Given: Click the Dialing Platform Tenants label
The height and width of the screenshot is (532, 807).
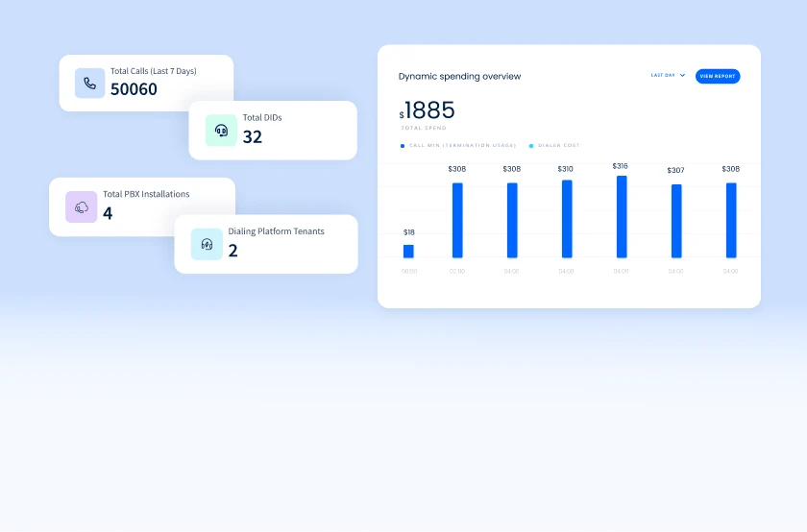Looking at the screenshot, I should [x=277, y=231].
